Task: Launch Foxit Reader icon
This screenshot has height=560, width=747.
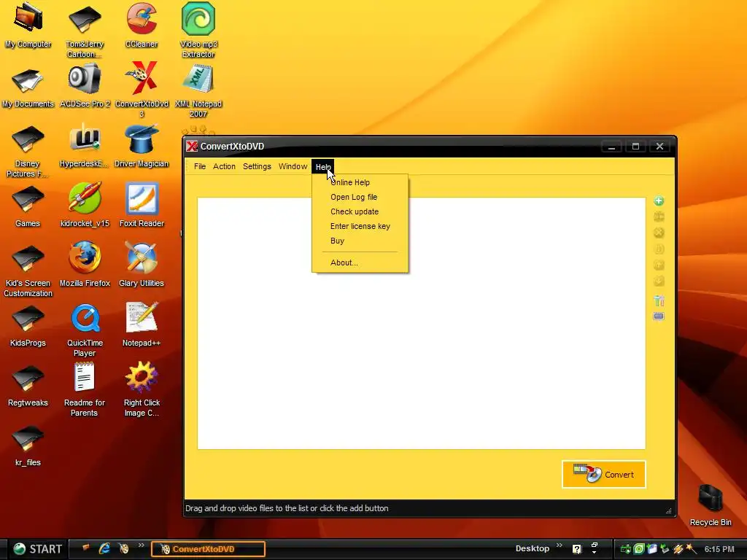Action: (142, 205)
